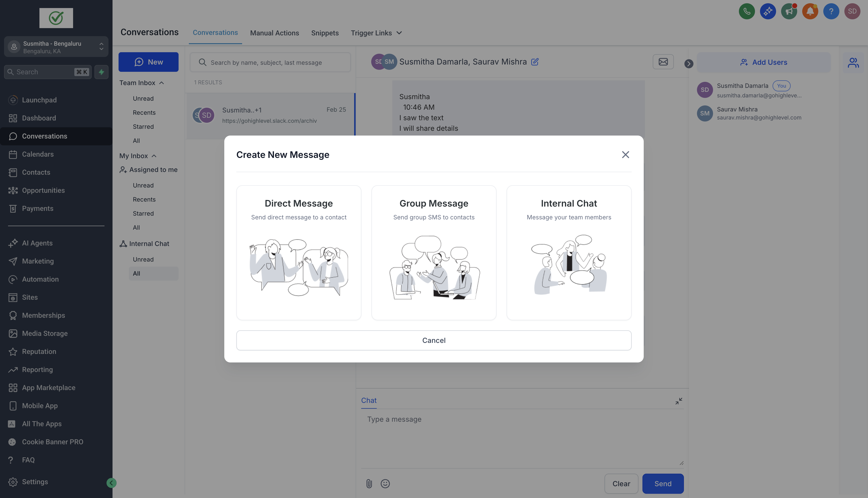
Task: Close the Create New Message dialog
Action: click(625, 155)
